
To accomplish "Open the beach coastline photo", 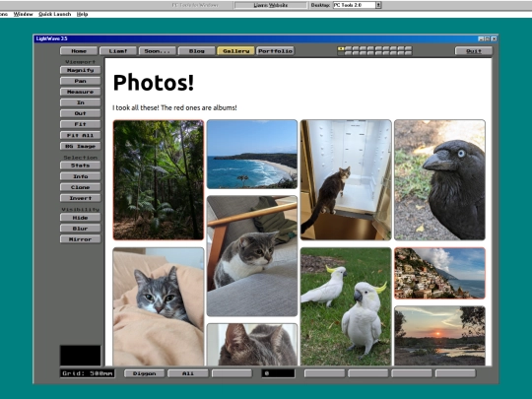I will (x=252, y=154).
